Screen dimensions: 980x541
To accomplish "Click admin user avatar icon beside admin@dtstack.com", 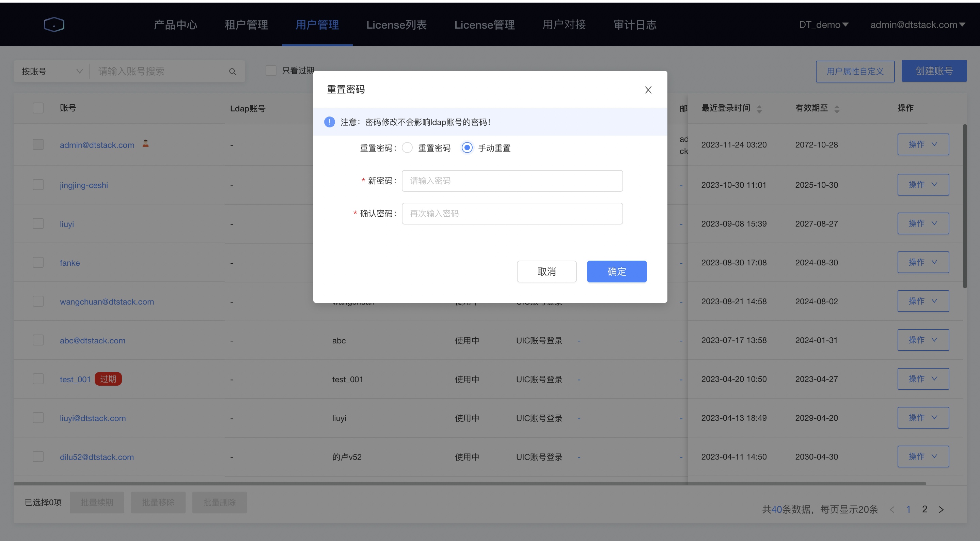I will point(145,143).
